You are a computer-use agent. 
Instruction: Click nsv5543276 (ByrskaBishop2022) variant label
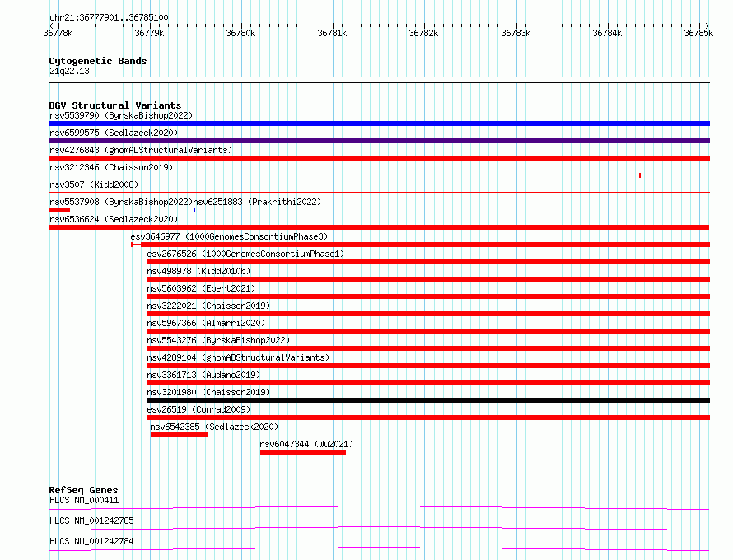(218, 340)
